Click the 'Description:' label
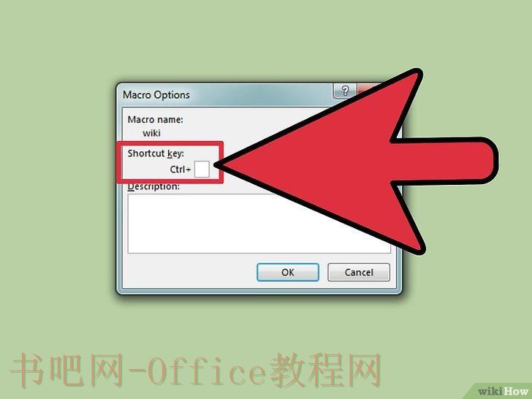 (153, 187)
